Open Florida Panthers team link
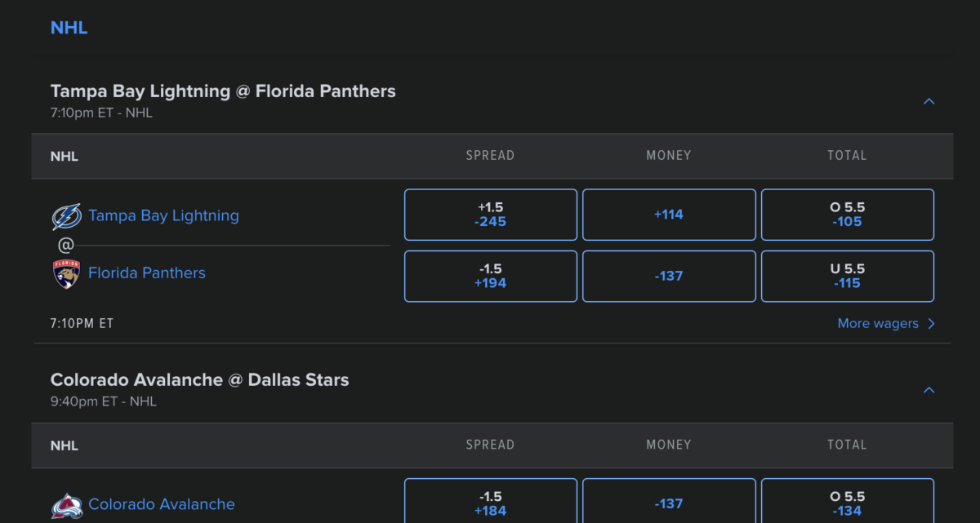The height and width of the screenshot is (523, 980). pyautogui.click(x=147, y=273)
